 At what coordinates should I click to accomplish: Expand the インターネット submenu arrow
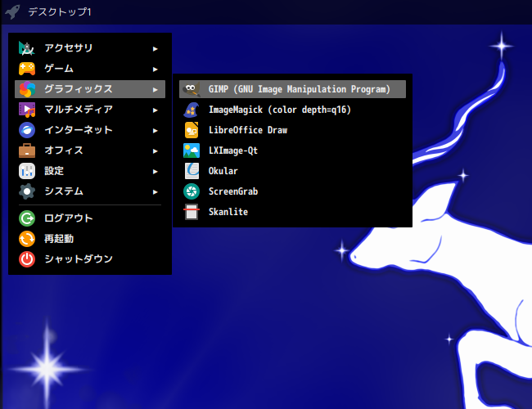[155, 131]
